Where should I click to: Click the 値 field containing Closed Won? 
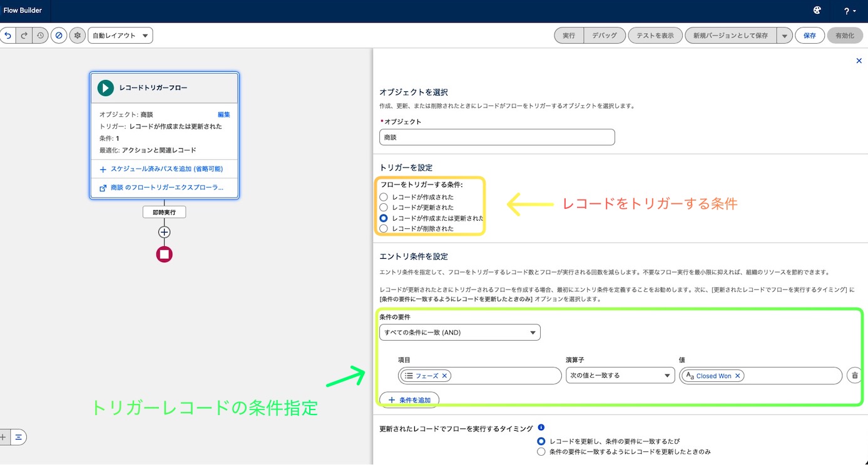[x=761, y=376]
